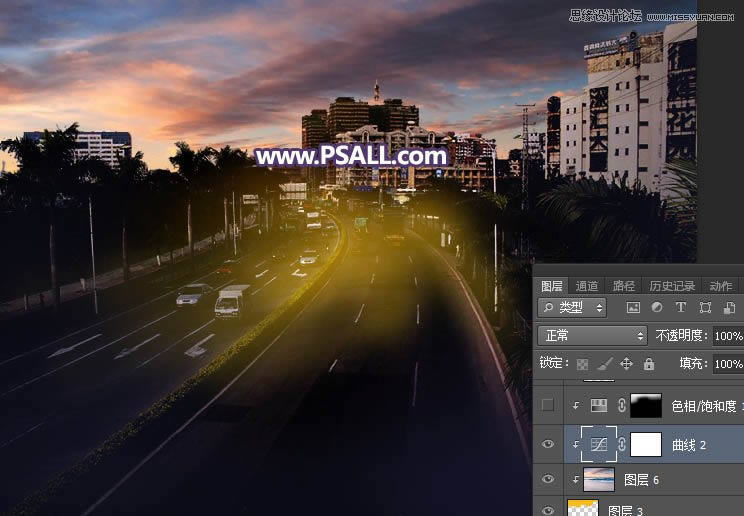Image resolution: width=744 pixels, height=516 pixels.
Task: Click the lock all padlock icon
Action: tap(649, 364)
